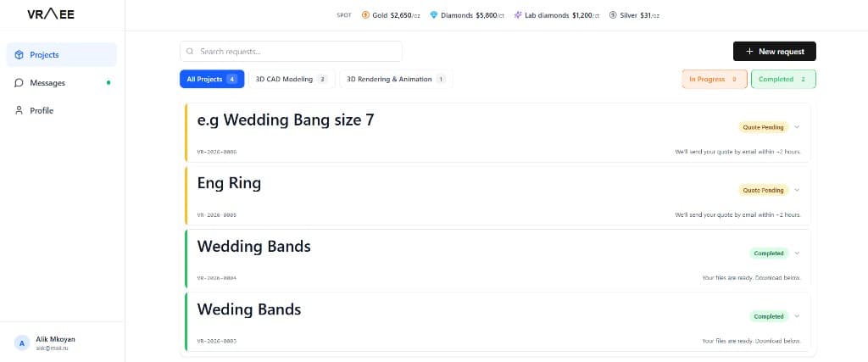Viewport: 868px width, 362px height.
Task: Expand the Eng Ring request chevron
Action: (797, 190)
